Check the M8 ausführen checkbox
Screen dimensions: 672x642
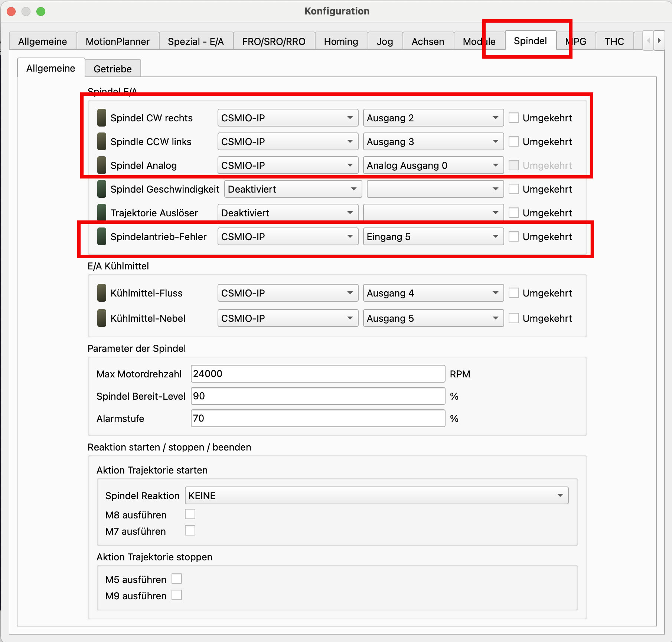[x=190, y=514]
